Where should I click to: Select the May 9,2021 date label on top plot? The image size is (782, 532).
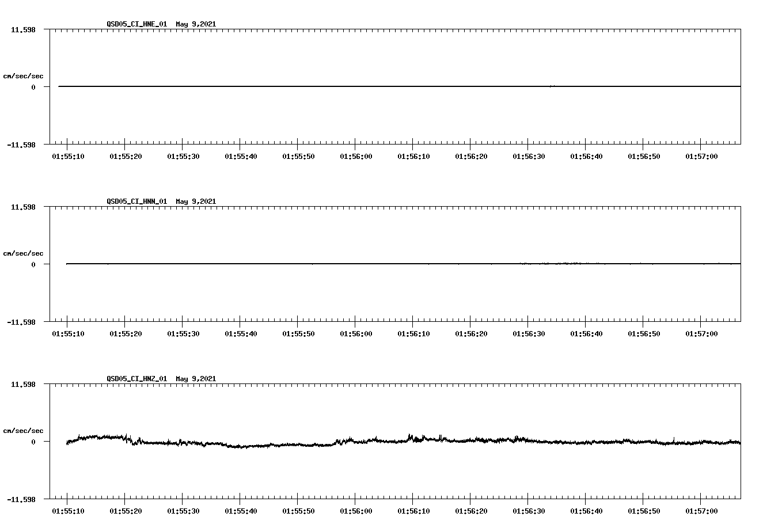pos(196,24)
